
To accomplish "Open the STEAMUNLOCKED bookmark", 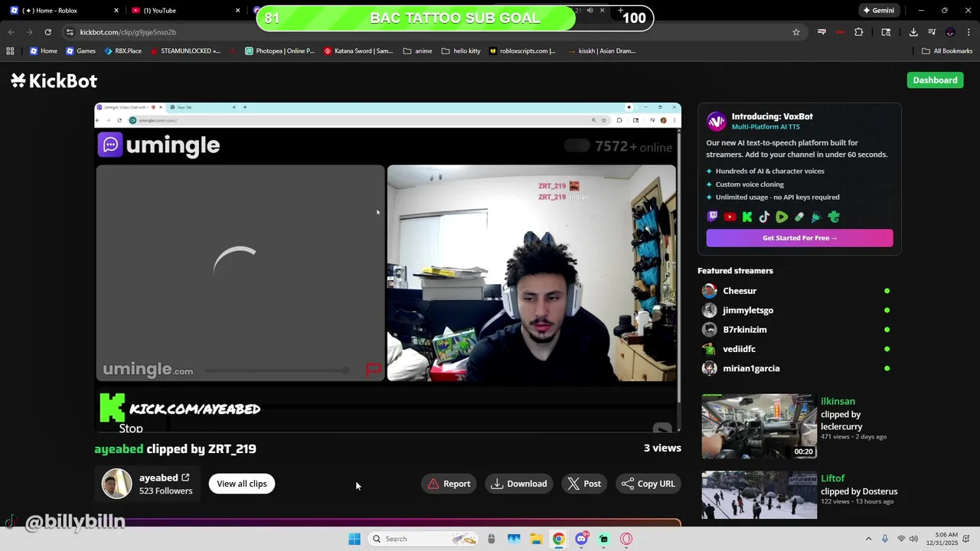I will pyautogui.click(x=185, y=51).
